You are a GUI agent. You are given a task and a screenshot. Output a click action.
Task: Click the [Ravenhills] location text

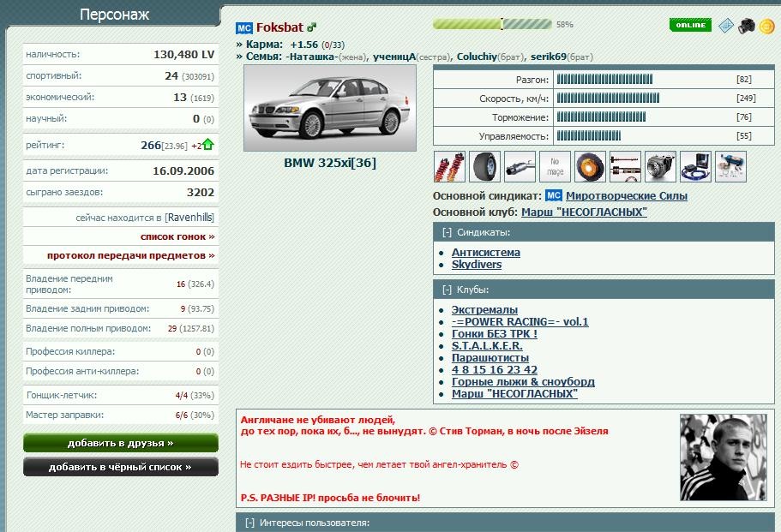[x=189, y=218]
